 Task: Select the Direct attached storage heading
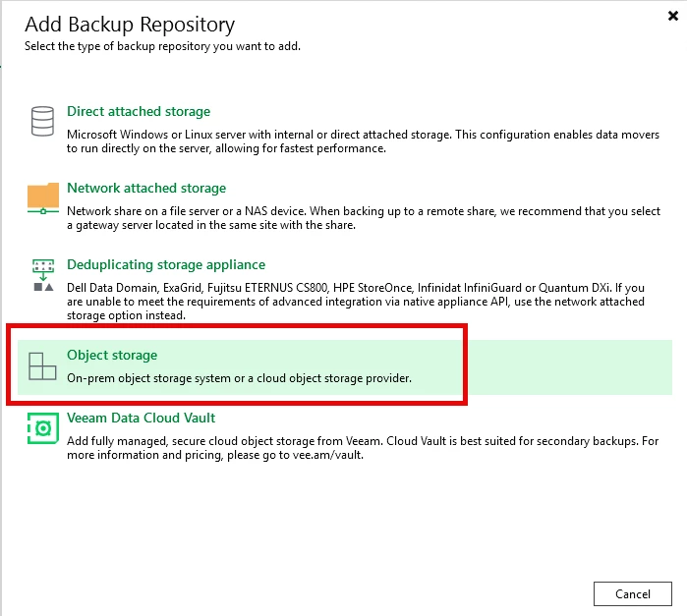(x=139, y=111)
